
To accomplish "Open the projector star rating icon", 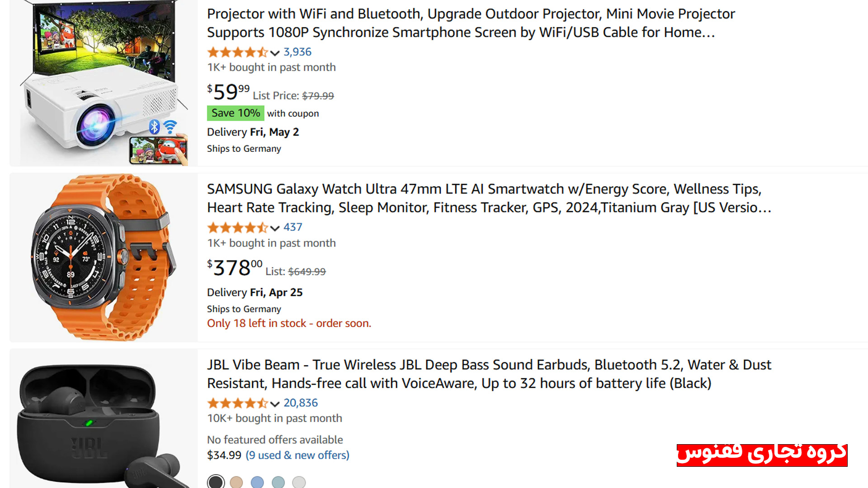I will (237, 52).
